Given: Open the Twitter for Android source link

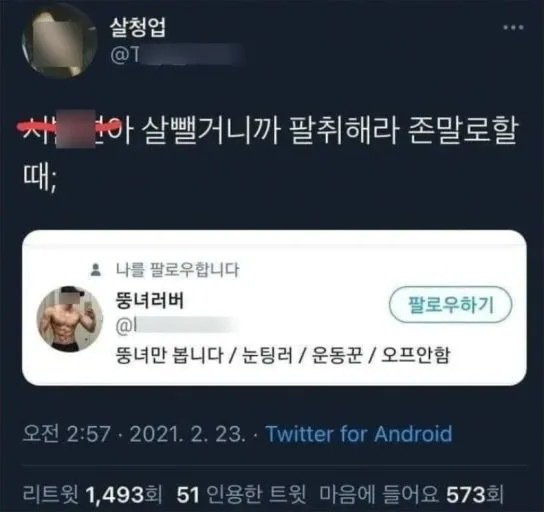Looking at the screenshot, I should (359, 434).
